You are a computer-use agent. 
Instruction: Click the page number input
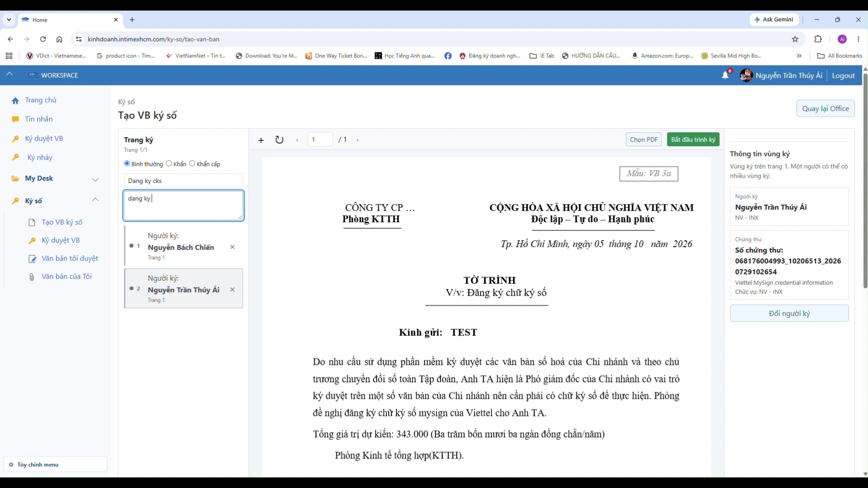point(321,140)
